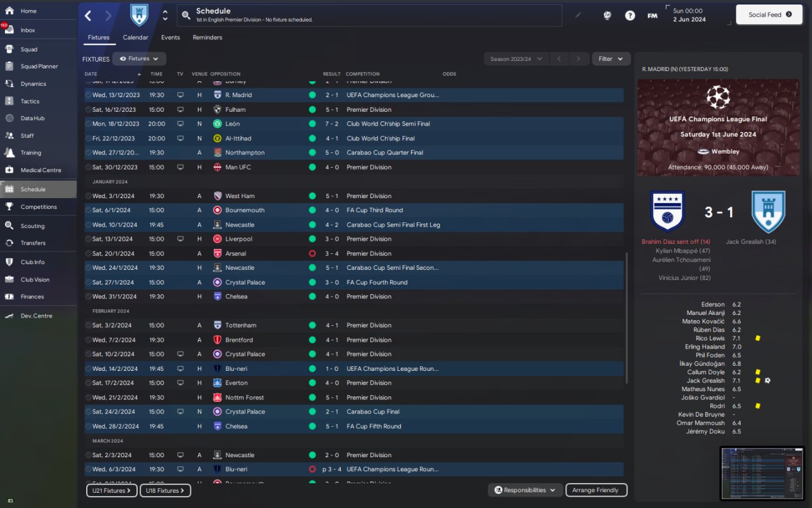Viewport: 812px width, 508px height.
Task: Click the pencil edit icon
Action: [x=578, y=15]
